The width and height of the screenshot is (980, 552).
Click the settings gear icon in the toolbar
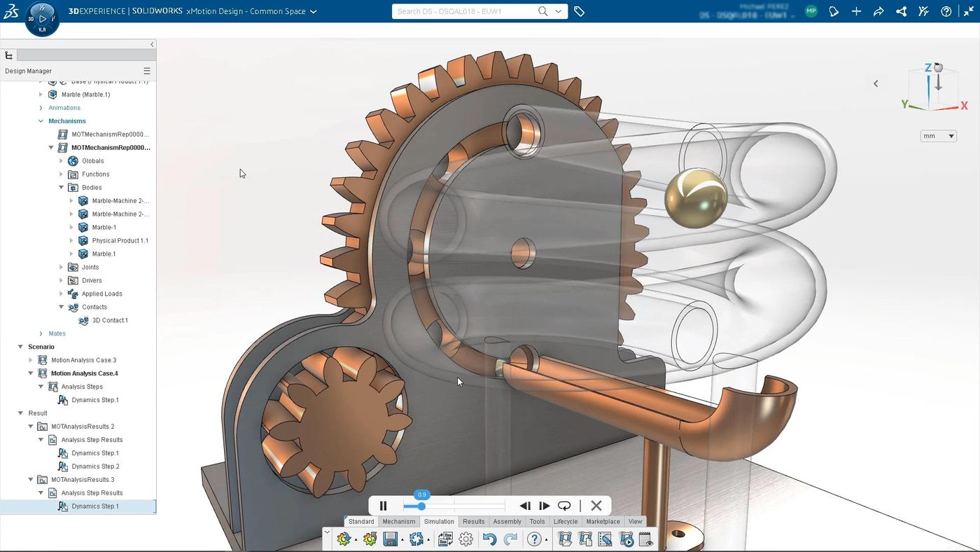tap(464, 539)
